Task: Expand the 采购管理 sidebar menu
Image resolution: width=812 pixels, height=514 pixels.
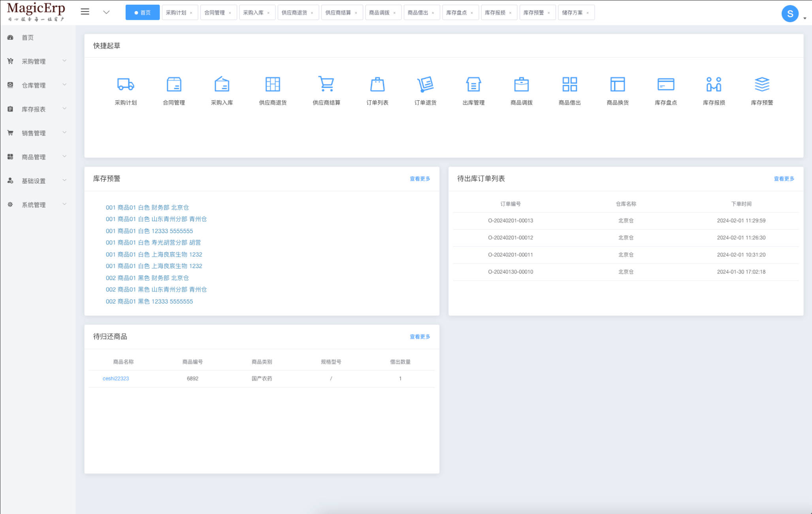Action: (34, 61)
